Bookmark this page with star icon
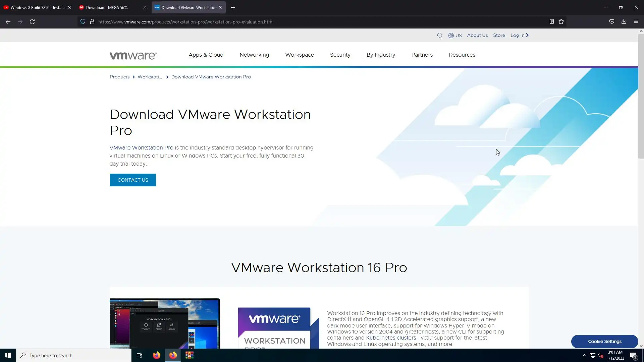This screenshot has height=362, width=644. [x=561, y=22]
